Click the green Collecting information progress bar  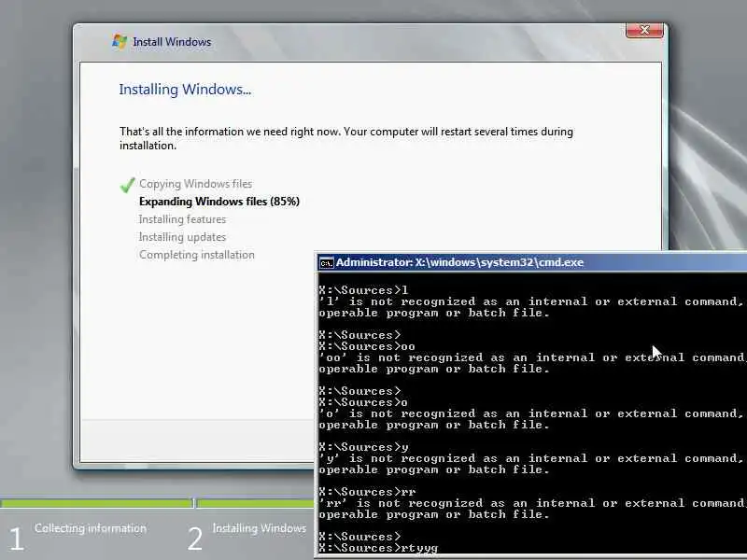pyautogui.click(x=97, y=503)
